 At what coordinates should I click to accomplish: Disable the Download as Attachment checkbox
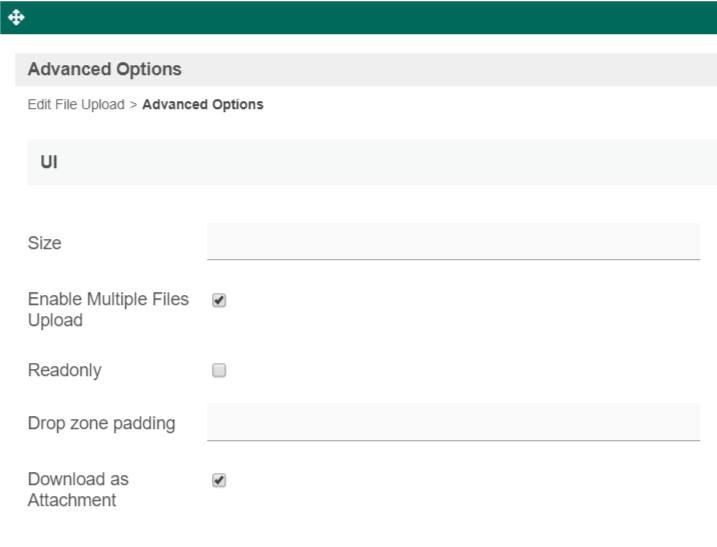tap(220, 480)
